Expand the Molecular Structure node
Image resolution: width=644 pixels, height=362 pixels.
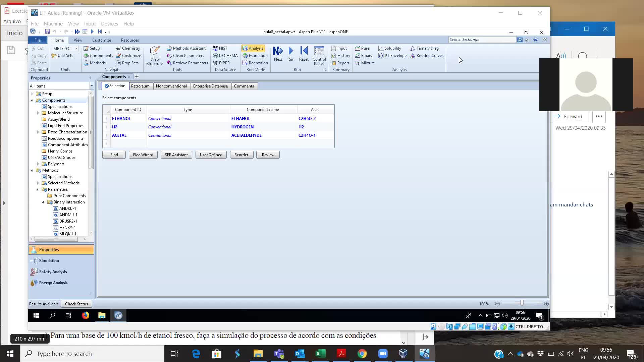click(x=38, y=113)
